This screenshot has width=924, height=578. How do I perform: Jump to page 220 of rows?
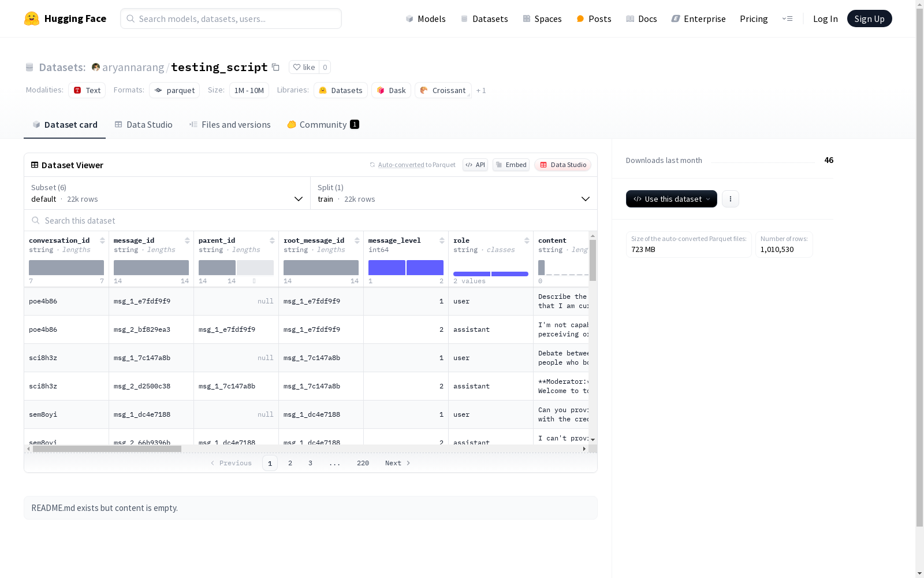[x=363, y=463]
